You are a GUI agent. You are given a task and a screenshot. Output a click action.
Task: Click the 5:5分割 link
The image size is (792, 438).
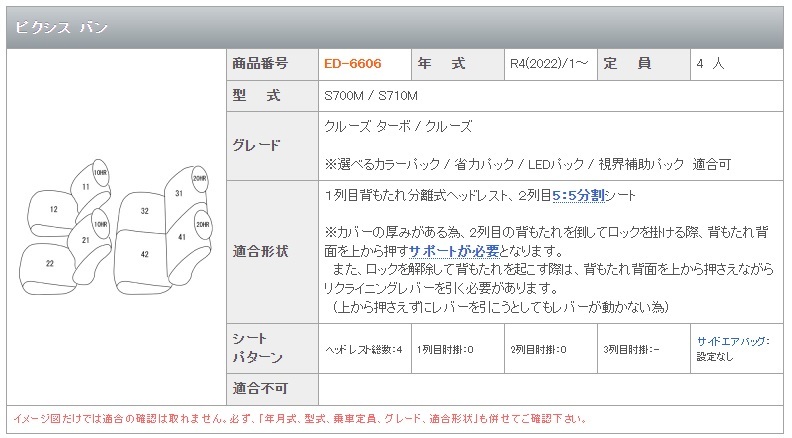tap(578, 196)
